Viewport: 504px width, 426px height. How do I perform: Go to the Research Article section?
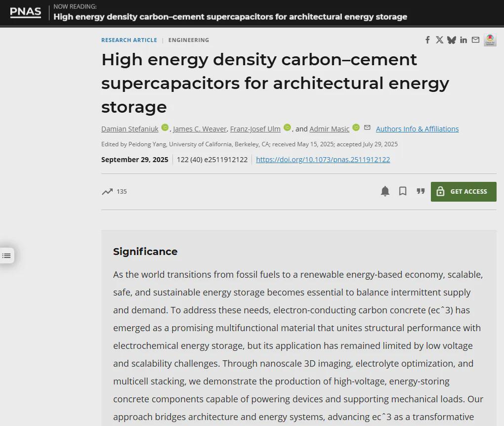129,40
